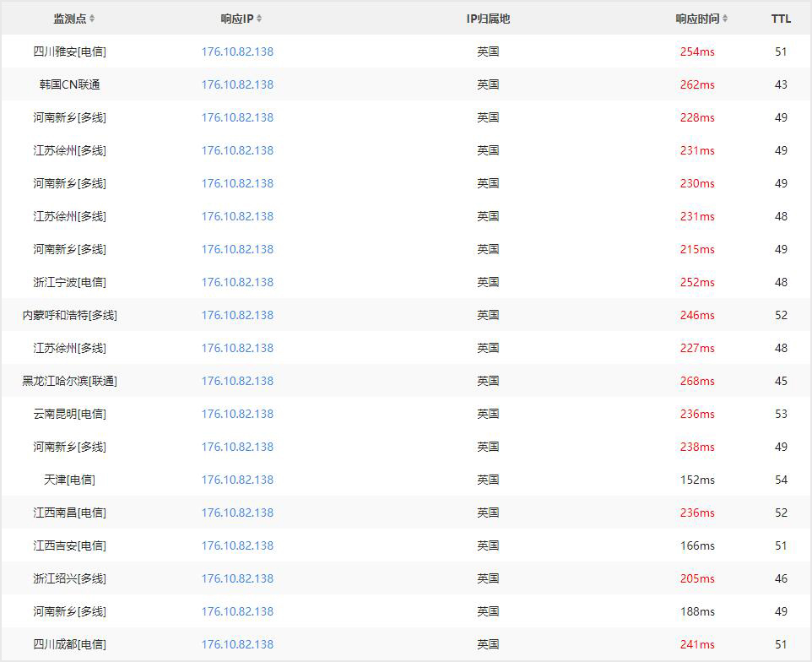This screenshot has width=812, height=662.
Task: Open IP link in 黑龙江哈尔滨[联通] row
Action: pos(237,381)
